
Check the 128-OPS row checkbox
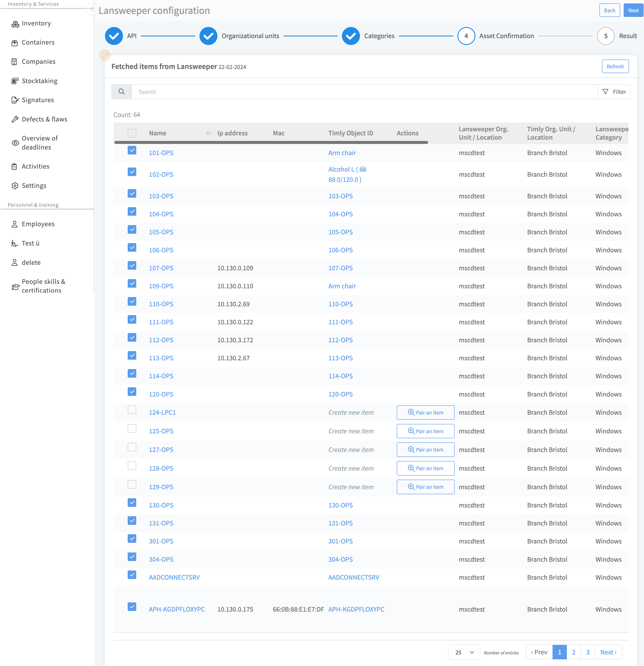click(x=132, y=466)
